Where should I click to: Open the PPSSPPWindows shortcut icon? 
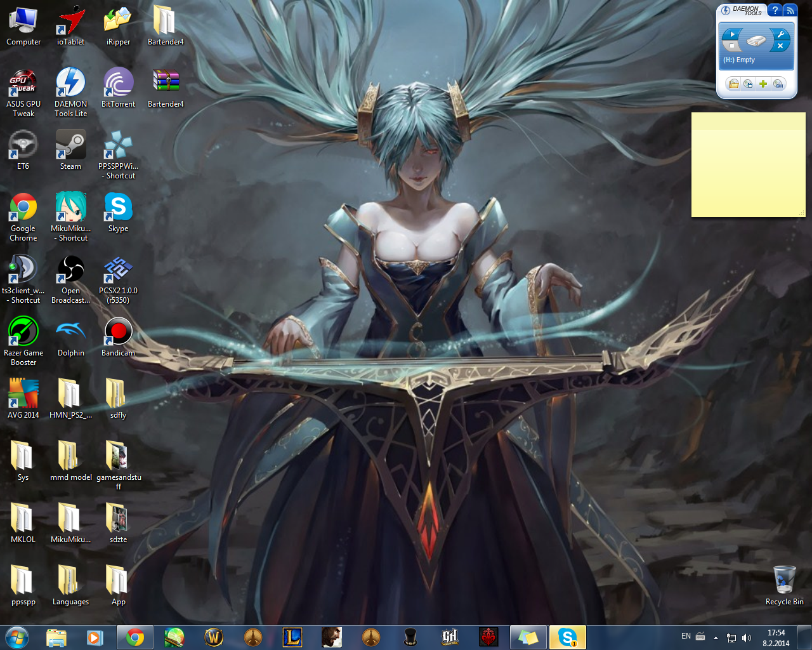pos(118,154)
